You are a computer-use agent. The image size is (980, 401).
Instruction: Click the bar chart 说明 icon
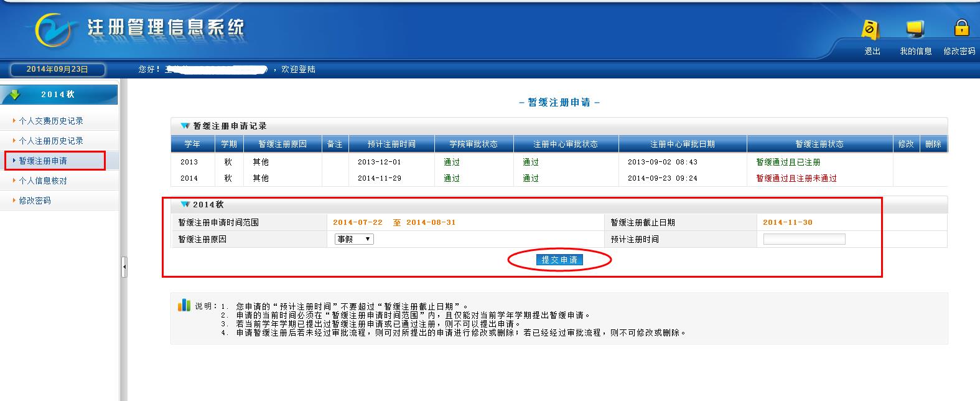(184, 305)
